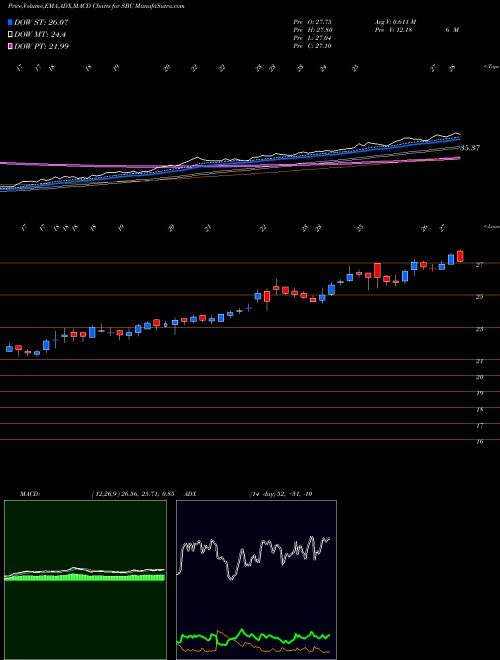Click the 20 price axis label
This screenshot has width=500, height=660.
479,377
